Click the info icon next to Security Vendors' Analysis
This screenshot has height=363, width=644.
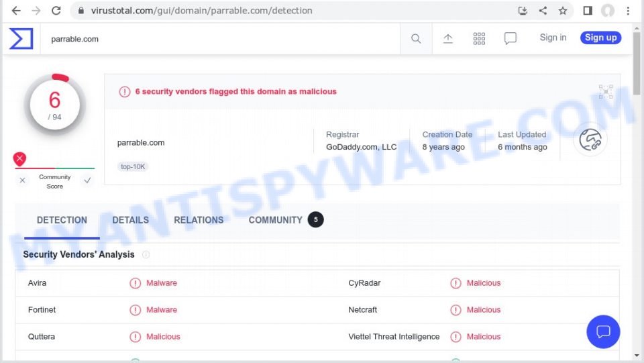point(146,254)
